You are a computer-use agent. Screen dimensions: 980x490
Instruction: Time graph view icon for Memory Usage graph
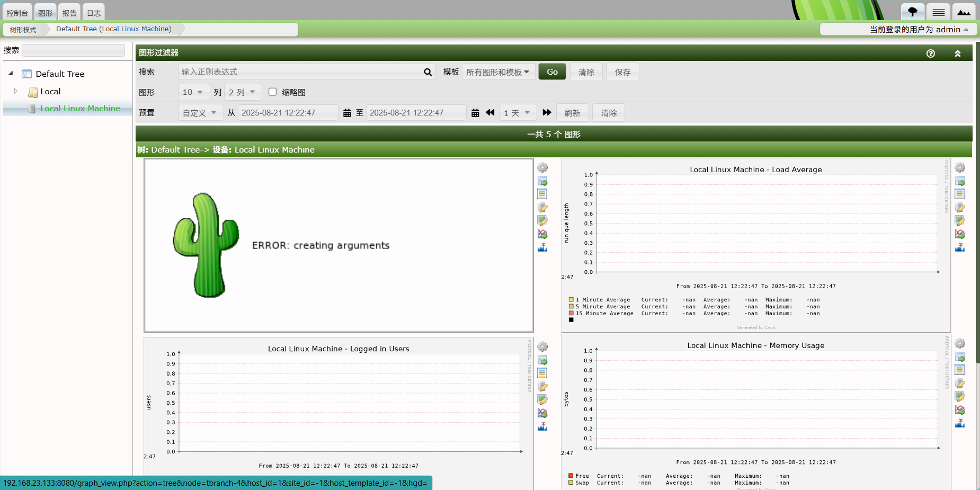[x=960, y=370]
